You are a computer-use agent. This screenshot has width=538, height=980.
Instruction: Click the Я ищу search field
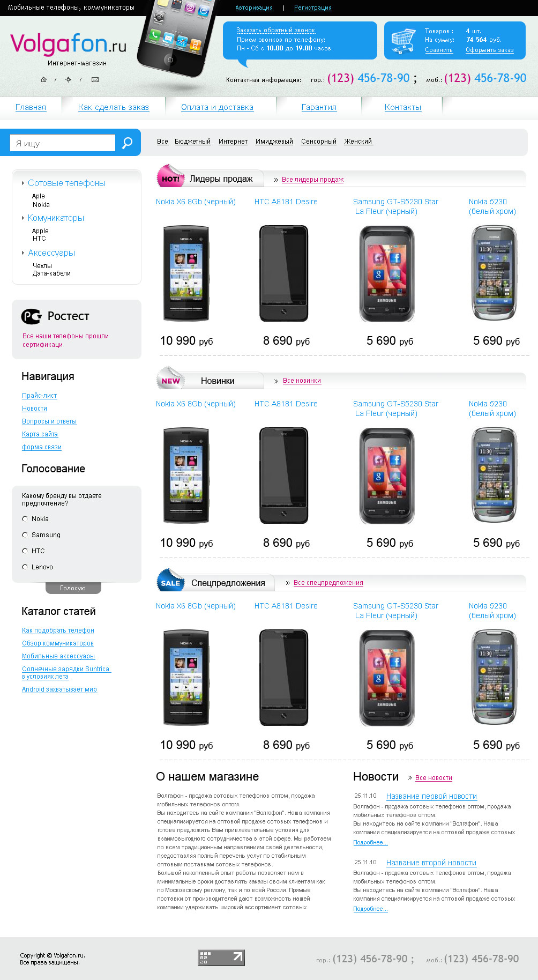point(63,143)
